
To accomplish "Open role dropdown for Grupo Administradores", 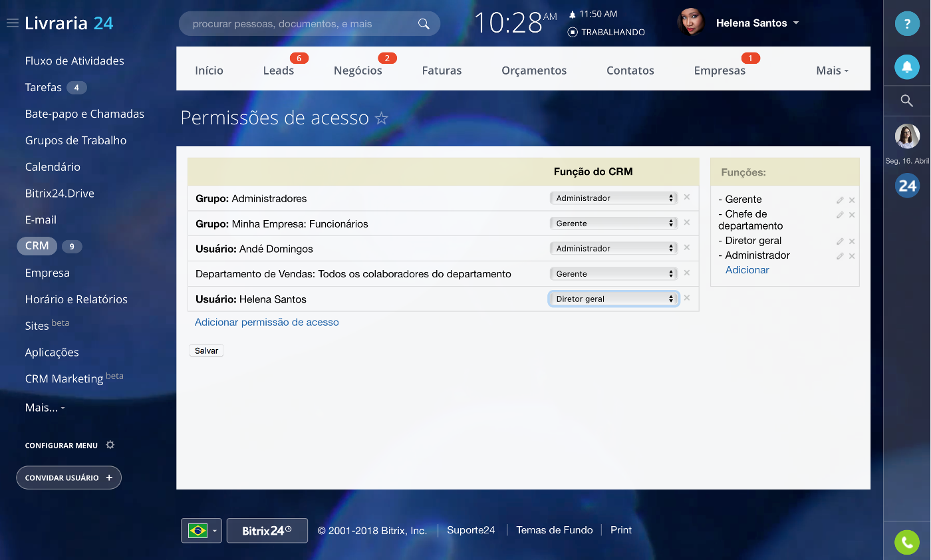I will click(x=613, y=198).
